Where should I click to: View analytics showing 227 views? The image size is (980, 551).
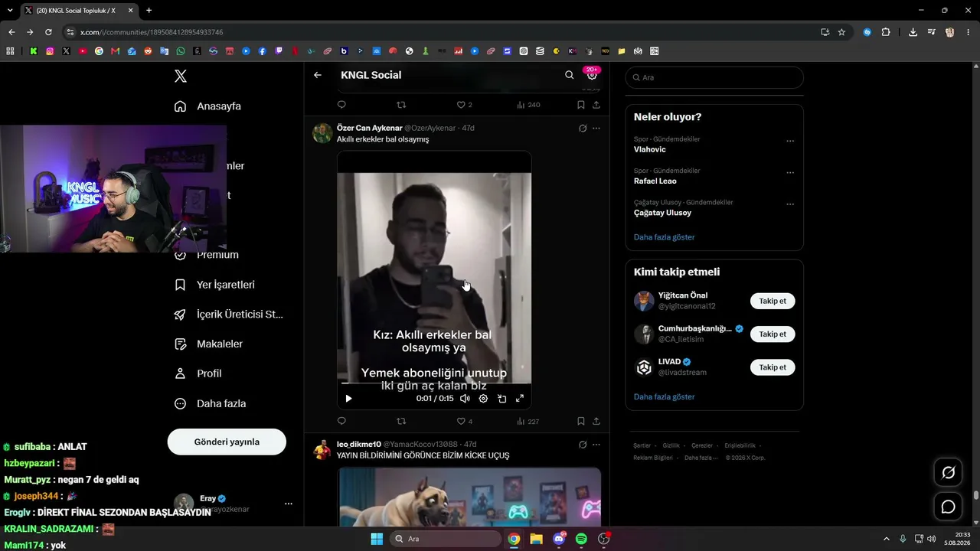(528, 421)
